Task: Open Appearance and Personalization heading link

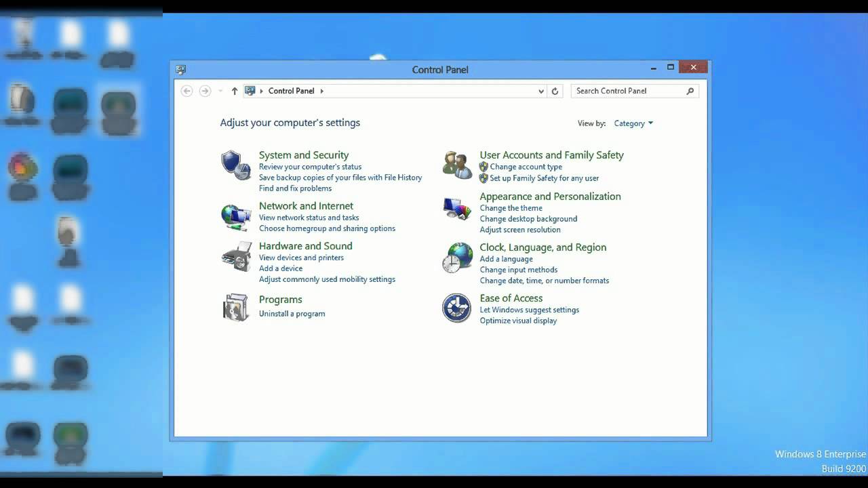Action: click(x=550, y=197)
